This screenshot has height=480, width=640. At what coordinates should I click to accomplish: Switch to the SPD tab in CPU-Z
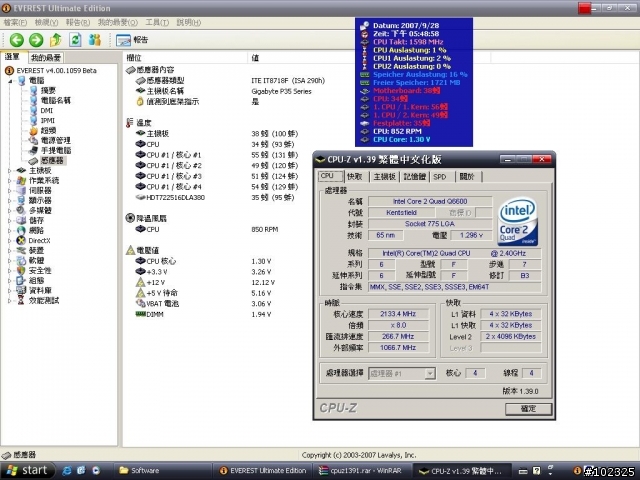[440, 177]
